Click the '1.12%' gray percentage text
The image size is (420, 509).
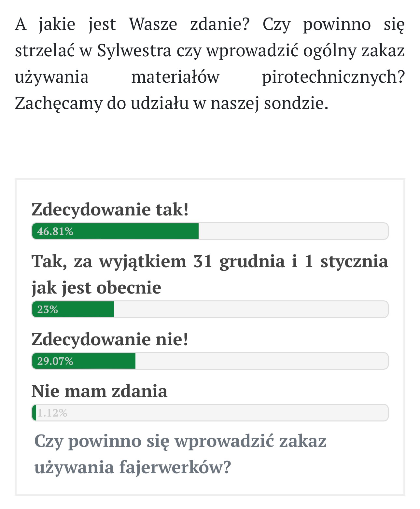click(52, 413)
